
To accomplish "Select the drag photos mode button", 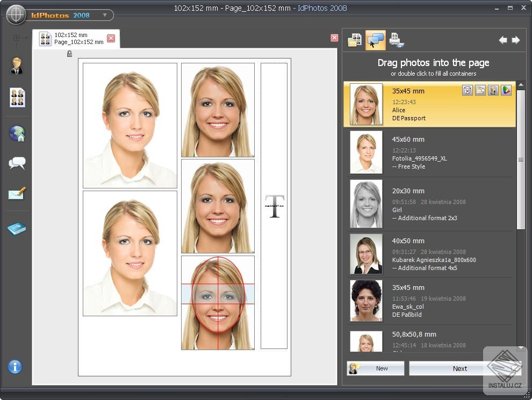I will coord(376,40).
